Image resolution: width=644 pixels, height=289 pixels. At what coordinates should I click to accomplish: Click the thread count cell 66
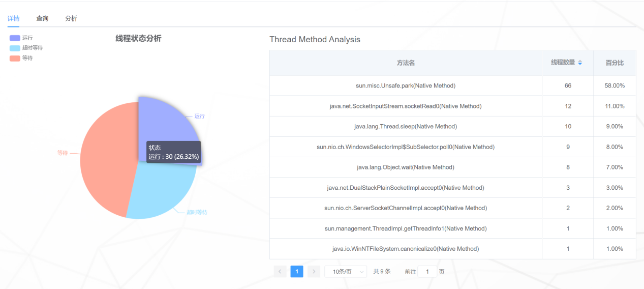coord(568,85)
